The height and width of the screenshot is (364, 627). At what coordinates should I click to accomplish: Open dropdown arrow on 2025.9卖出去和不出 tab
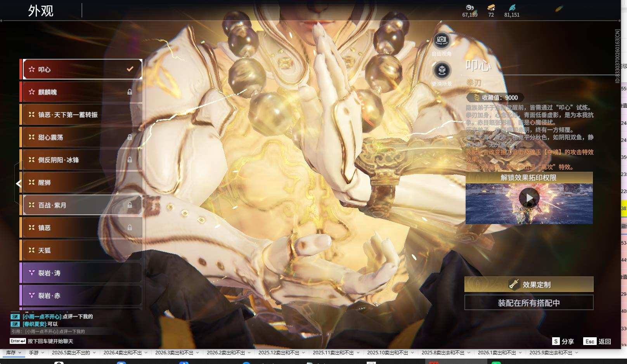[x=577, y=353]
